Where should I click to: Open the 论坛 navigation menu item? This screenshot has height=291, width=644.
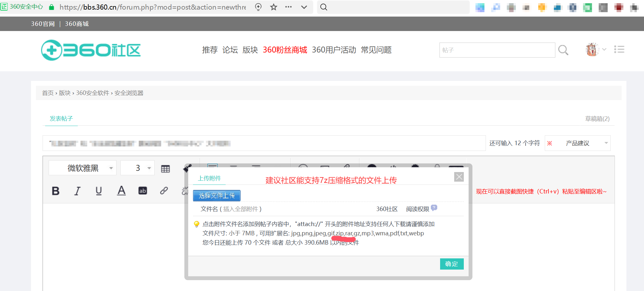pyautogui.click(x=230, y=50)
